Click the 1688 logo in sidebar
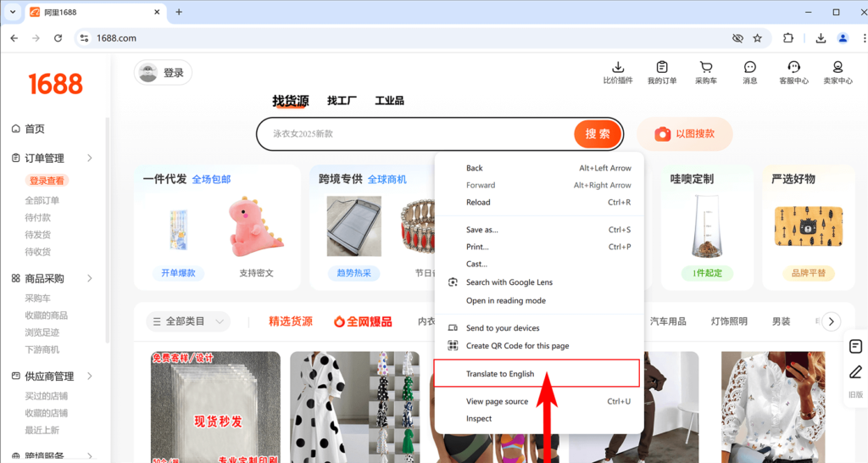Screen dimensions: 868x463 click(55, 84)
